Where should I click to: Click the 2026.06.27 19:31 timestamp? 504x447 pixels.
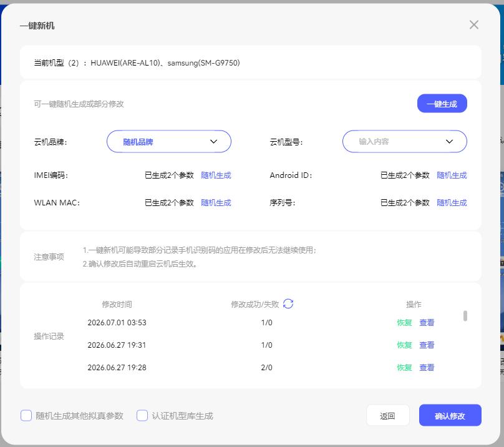click(117, 345)
